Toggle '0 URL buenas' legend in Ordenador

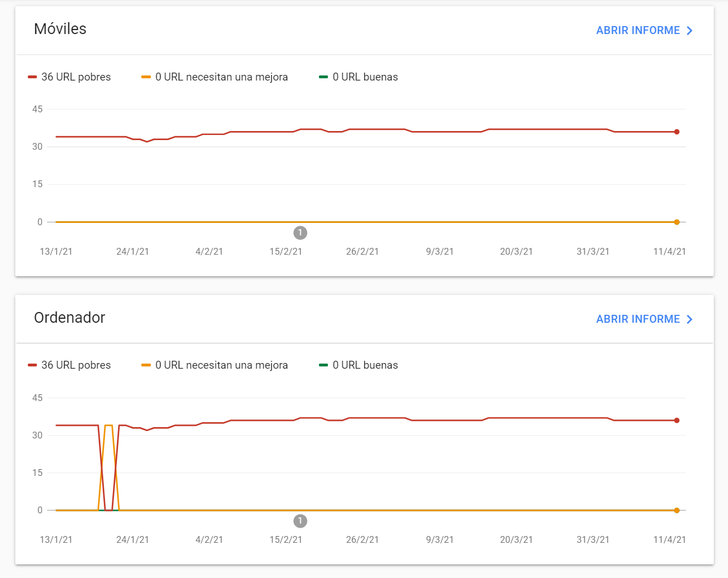tap(359, 365)
